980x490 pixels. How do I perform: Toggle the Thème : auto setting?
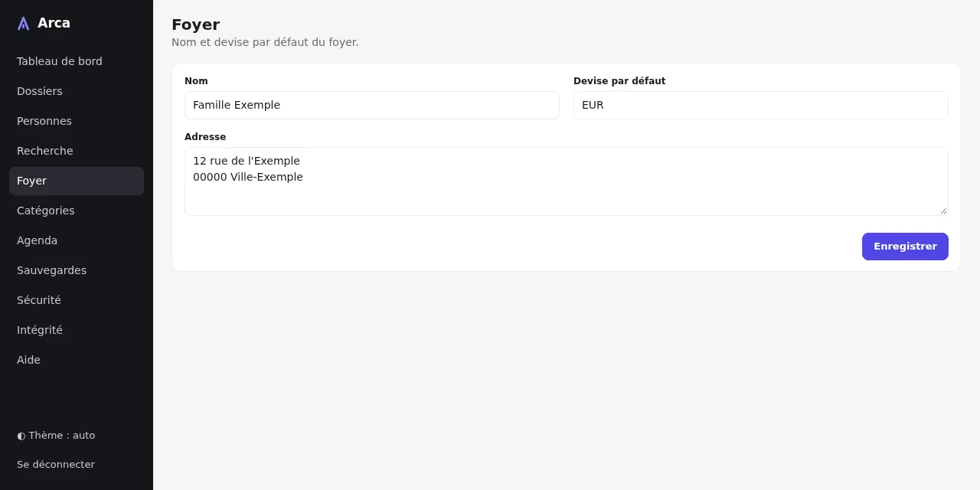pos(77,436)
